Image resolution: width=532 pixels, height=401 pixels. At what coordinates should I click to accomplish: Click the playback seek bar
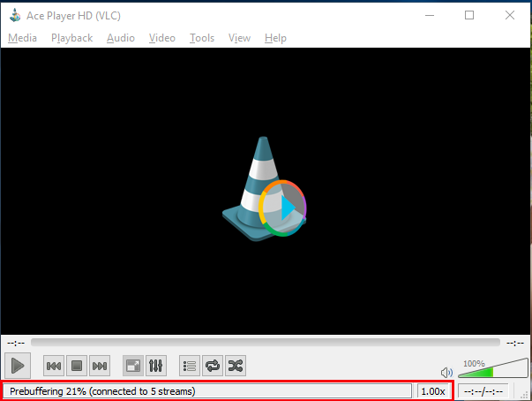tap(265, 342)
